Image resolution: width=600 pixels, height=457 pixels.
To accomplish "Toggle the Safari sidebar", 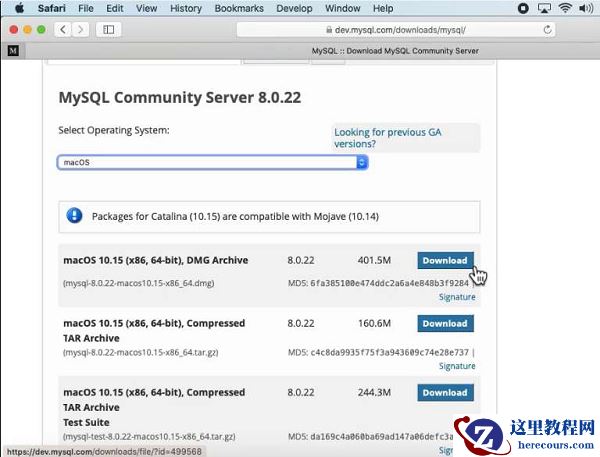I will coord(109,29).
